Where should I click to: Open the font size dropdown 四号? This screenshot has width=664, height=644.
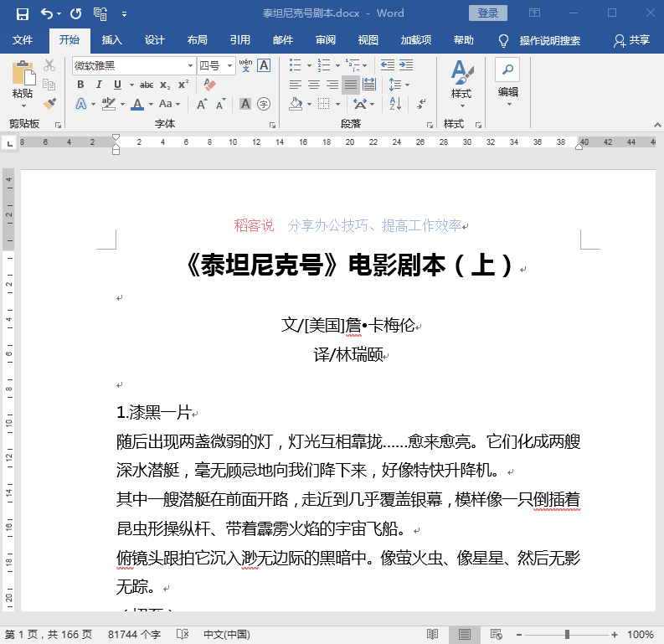click(x=229, y=65)
